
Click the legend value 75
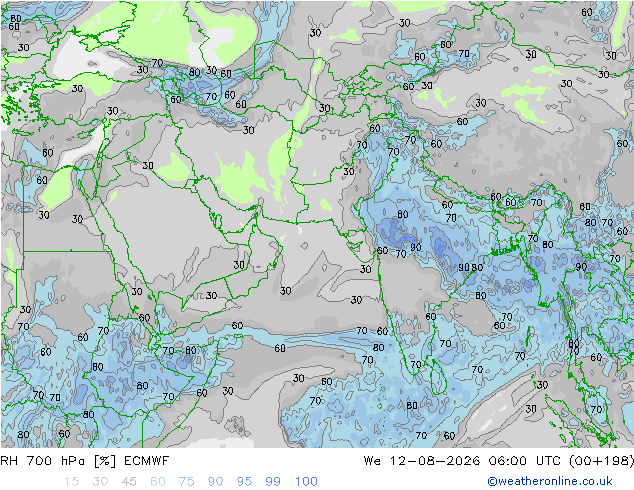click(186, 481)
